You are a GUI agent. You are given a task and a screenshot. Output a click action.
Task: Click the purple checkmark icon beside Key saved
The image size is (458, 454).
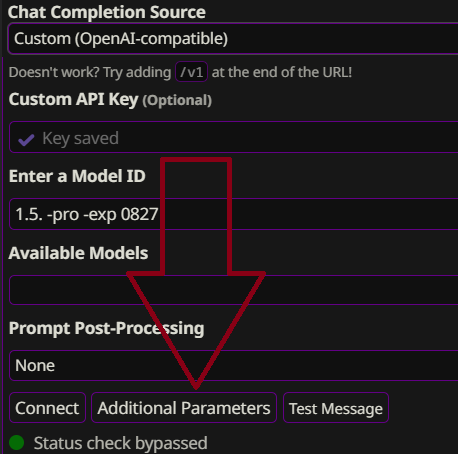[x=26, y=140]
